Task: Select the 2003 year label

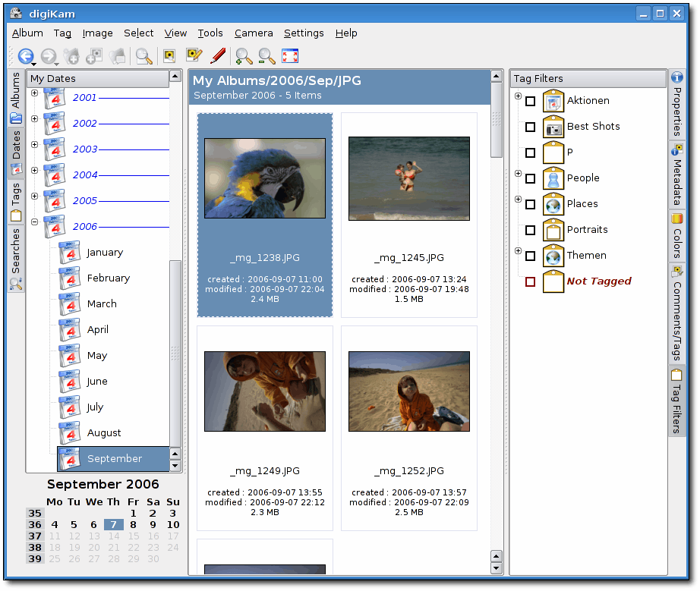Action: coord(85,149)
